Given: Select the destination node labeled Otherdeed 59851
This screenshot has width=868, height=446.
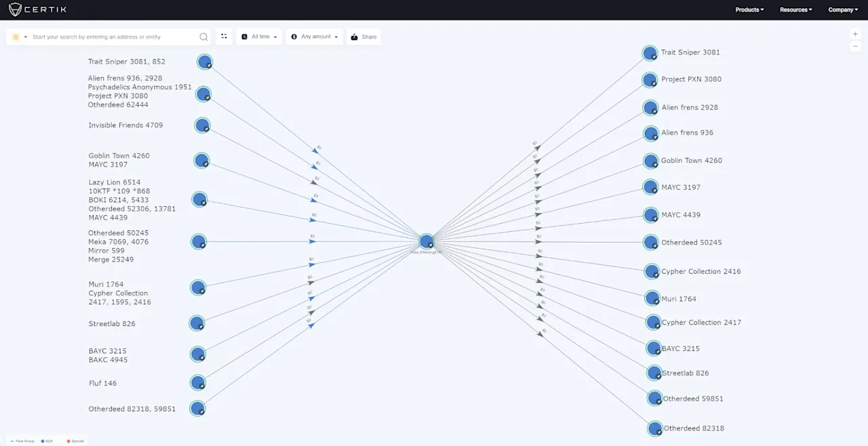Looking at the screenshot, I should 654,399.
